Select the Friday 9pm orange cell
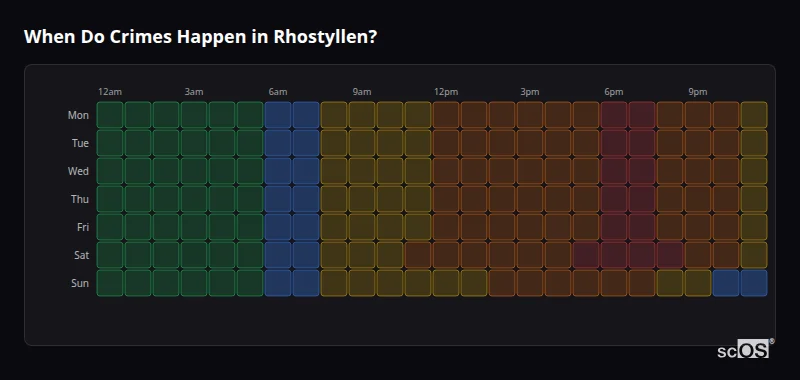 click(698, 227)
